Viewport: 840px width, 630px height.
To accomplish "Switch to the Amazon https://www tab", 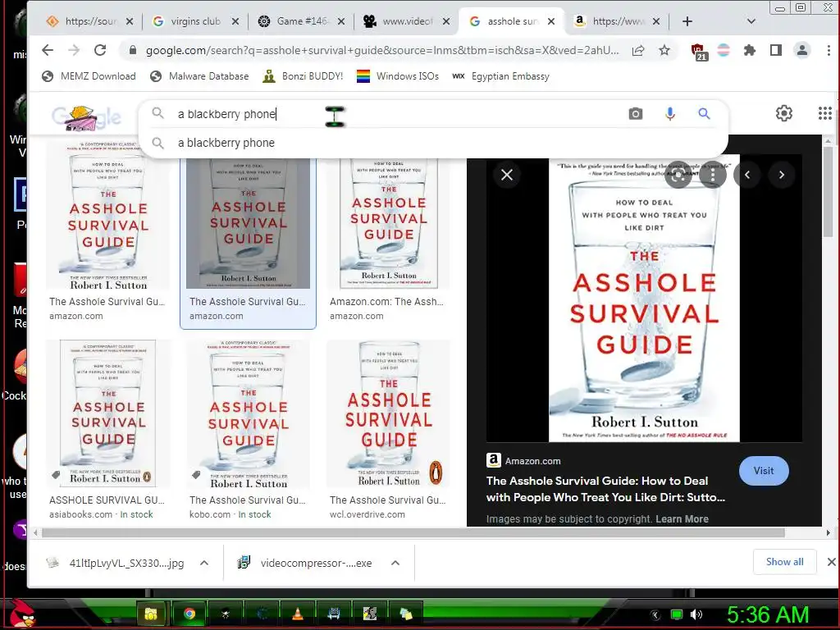I will coord(616,21).
